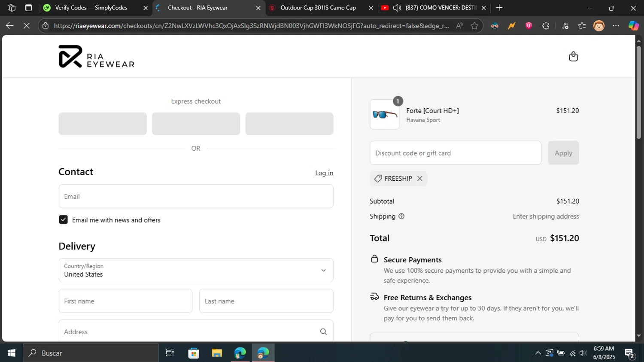
Task: Mute the YouTube tab audio
Action: [x=397, y=8]
